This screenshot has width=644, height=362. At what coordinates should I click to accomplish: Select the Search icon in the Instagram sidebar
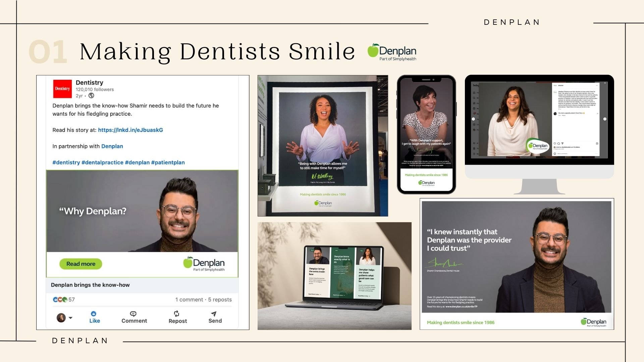coord(474,98)
